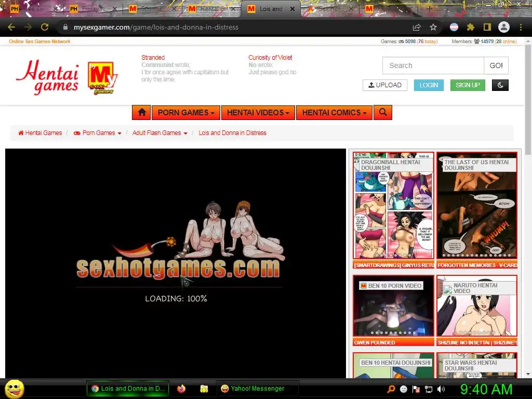The width and height of the screenshot is (532, 399).
Task: Open the Chrome profile avatar
Action: pos(504,27)
